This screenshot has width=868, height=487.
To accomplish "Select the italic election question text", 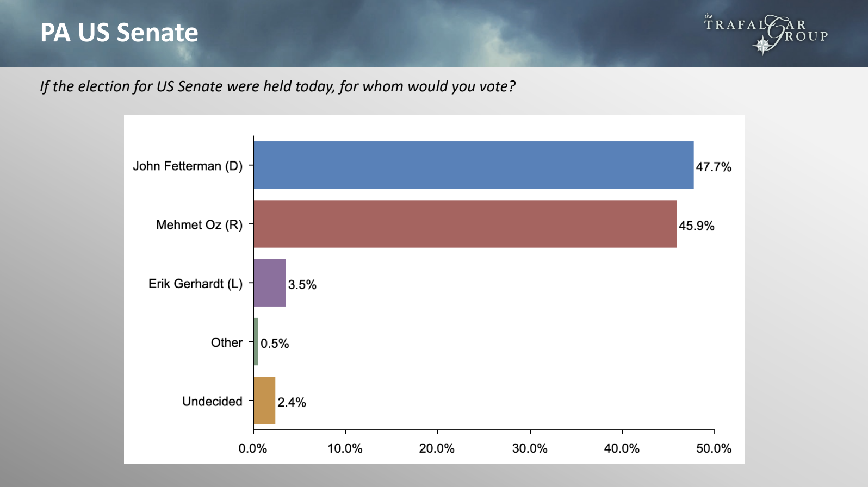I will (x=277, y=86).
